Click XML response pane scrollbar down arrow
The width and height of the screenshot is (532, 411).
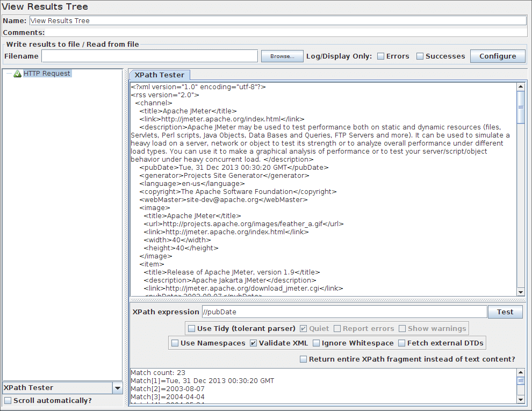click(520, 292)
